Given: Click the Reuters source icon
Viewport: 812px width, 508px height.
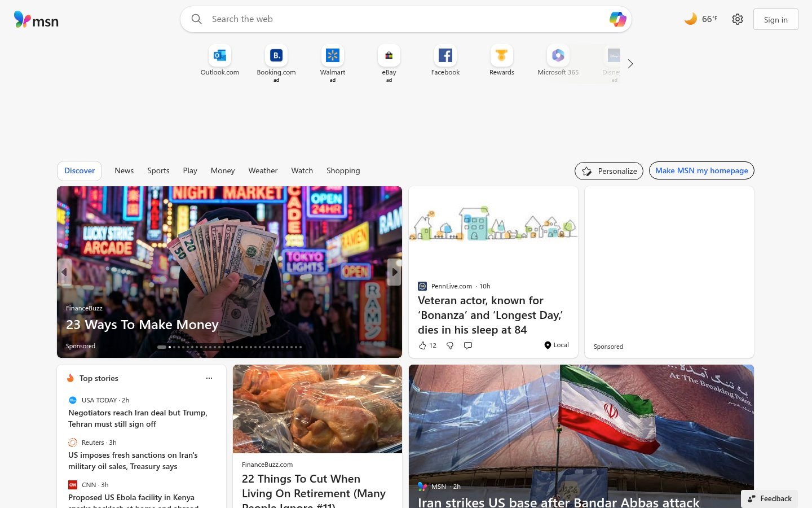Looking at the screenshot, I should pyautogui.click(x=73, y=443).
